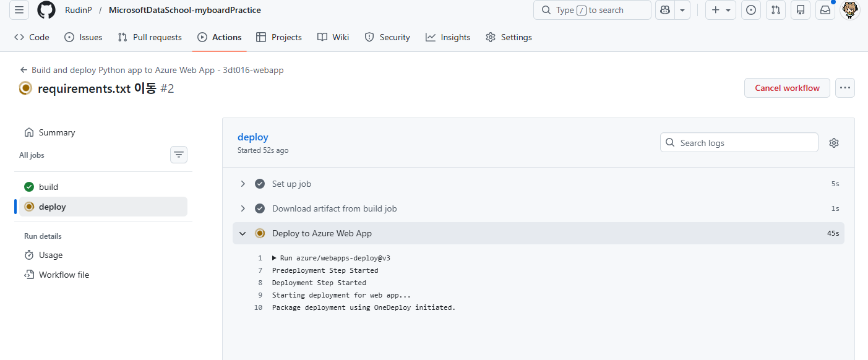Open the user profile avatar menu
868x360 pixels.
click(851, 10)
